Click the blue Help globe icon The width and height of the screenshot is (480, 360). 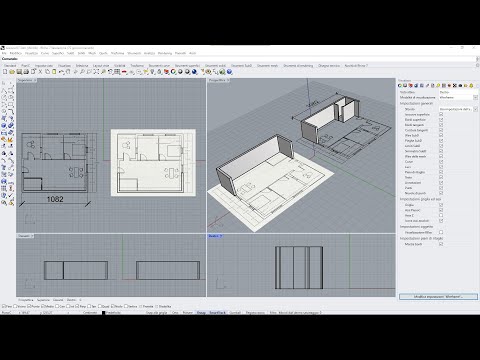tap(229, 72)
